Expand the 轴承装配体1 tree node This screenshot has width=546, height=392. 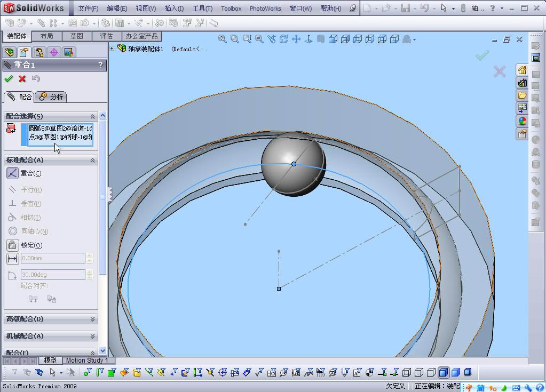[112, 49]
